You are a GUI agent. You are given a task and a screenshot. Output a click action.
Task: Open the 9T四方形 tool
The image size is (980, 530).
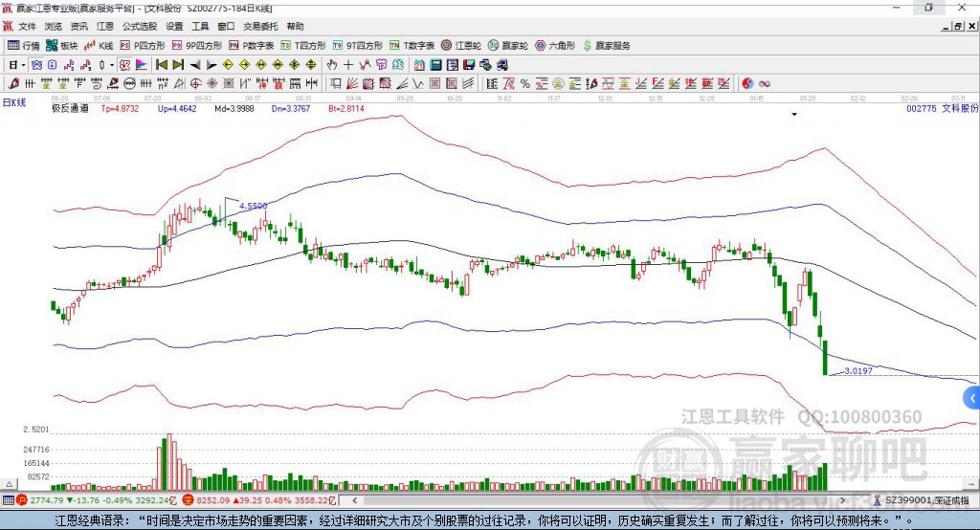tap(358, 46)
